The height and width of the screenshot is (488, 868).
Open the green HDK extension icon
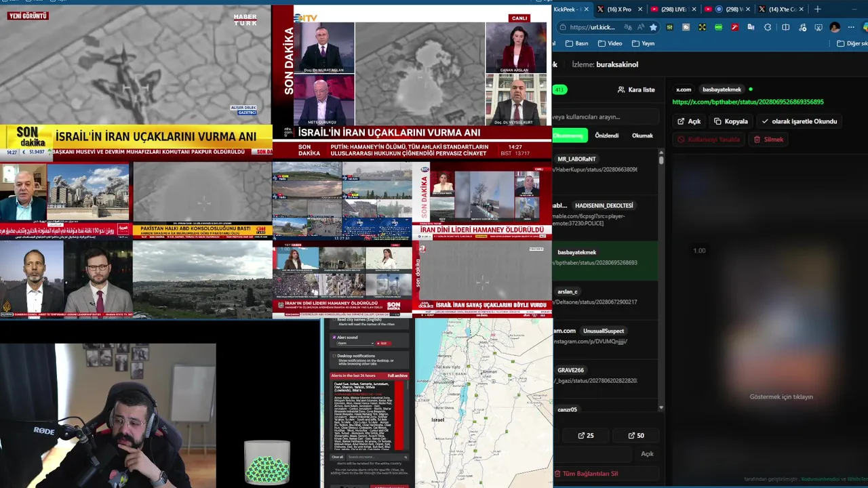pyautogui.click(x=718, y=27)
